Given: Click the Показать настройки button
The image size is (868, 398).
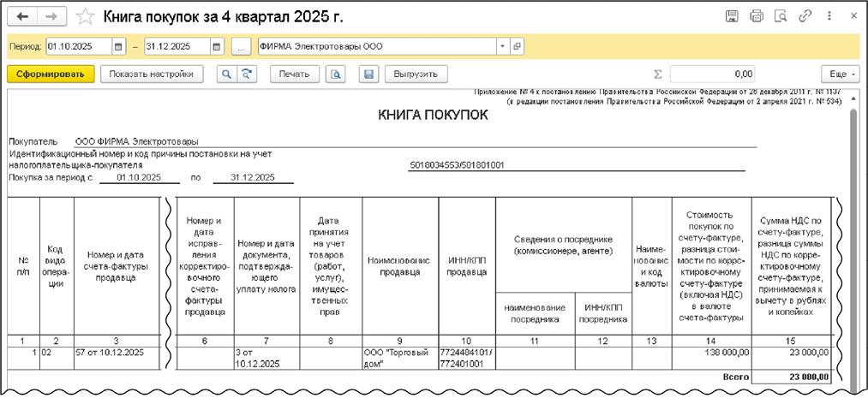Looking at the screenshot, I should [x=153, y=74].
